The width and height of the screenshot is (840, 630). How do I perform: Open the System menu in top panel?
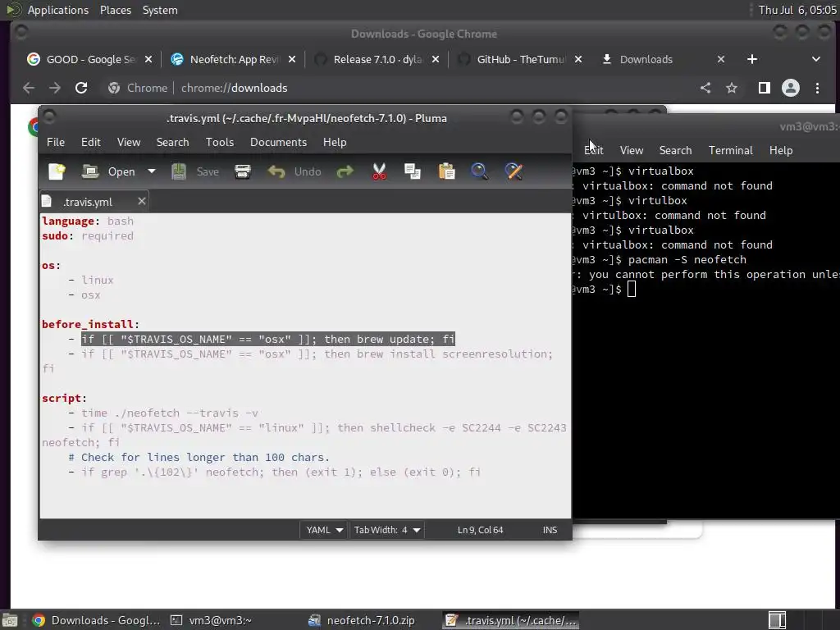click(x=160, y=10)
